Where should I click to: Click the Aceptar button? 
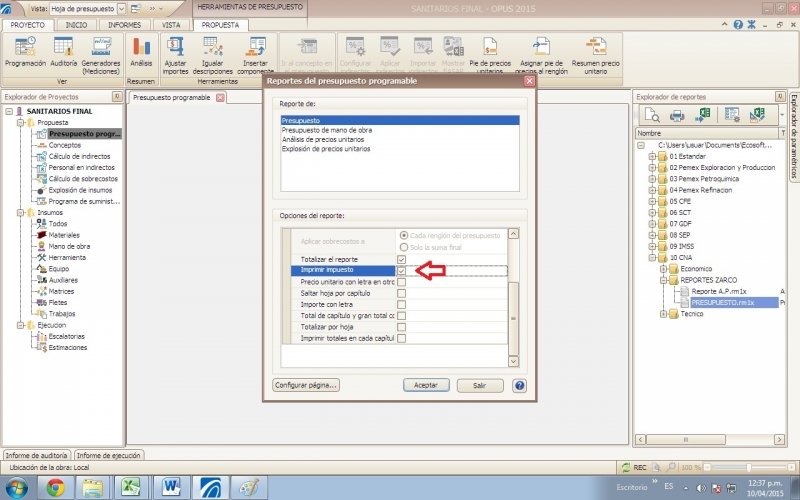click(x=426, y=385)
